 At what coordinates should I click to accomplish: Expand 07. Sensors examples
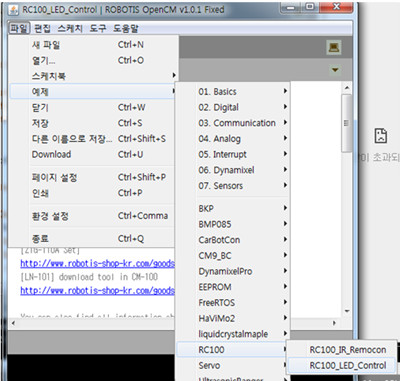coord(233,185)
